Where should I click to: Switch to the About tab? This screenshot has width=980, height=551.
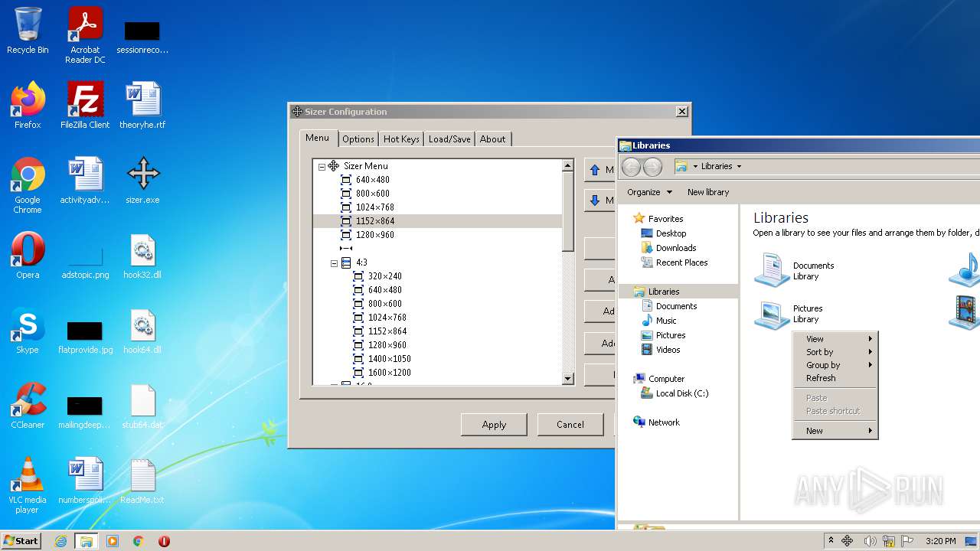coord(493,139)
